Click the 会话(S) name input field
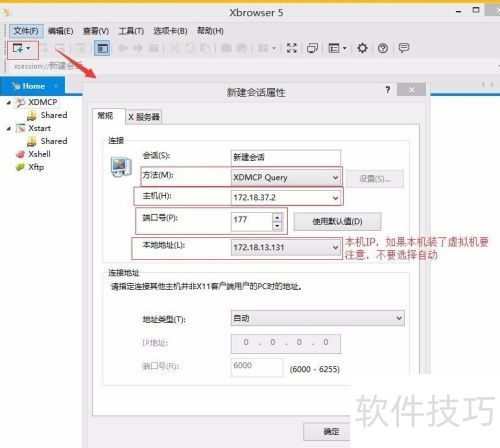500x448 pixels. tap(286, 157)
